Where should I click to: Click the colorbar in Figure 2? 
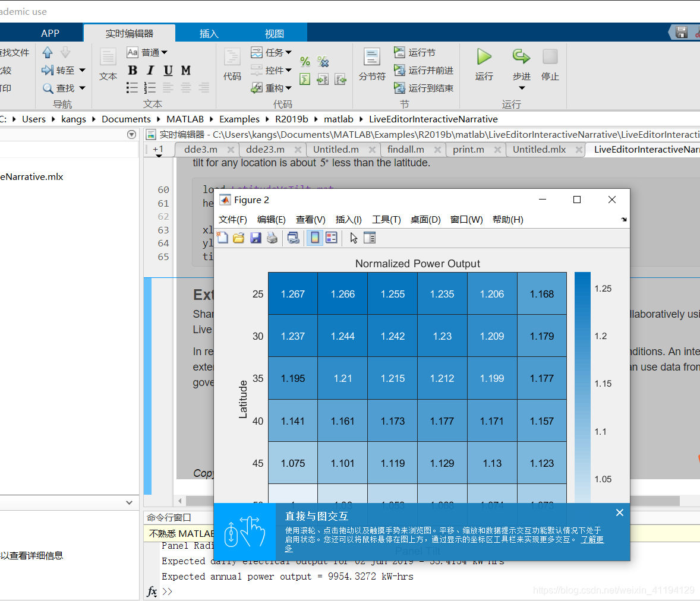pyautogui.click(x=582, y=387)
